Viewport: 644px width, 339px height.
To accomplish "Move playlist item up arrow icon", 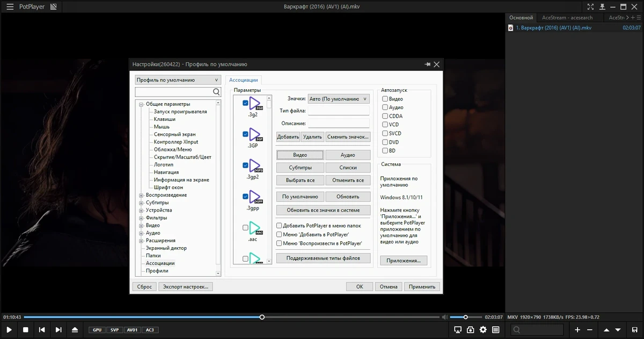I will coord(606,329).
